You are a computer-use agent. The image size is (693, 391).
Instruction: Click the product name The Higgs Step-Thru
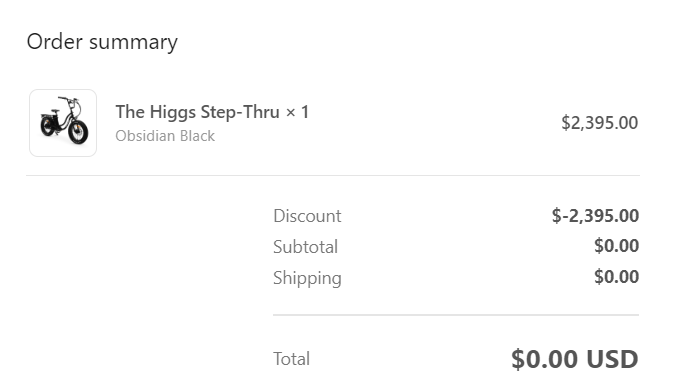coord(197,112)
